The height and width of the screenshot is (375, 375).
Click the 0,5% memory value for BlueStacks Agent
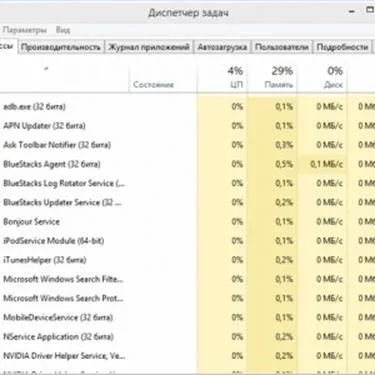pyautogui.click(x=284, y=164)
